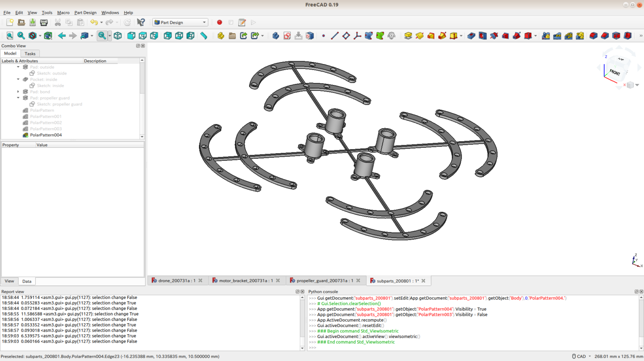Select PolarPattern004 in the model tree
644x361 pixels.
(46, 135)
